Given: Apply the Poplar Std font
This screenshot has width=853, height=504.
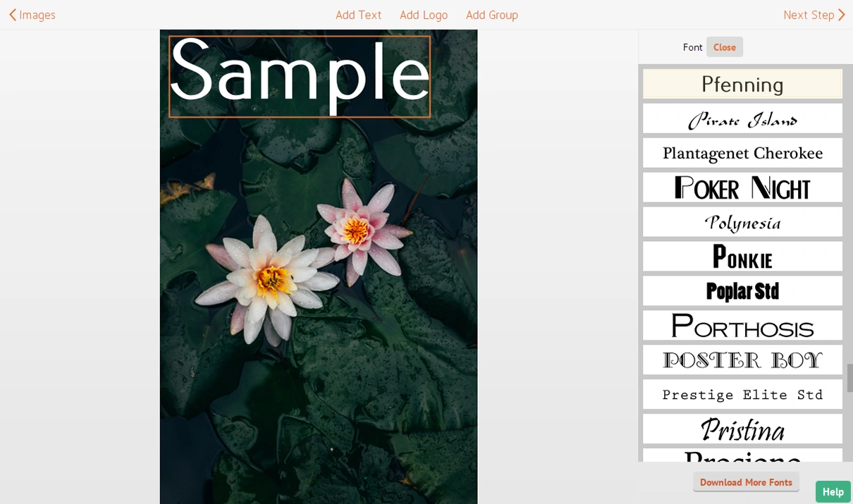Looking at the screenshot, I should (x=742, y=291).
